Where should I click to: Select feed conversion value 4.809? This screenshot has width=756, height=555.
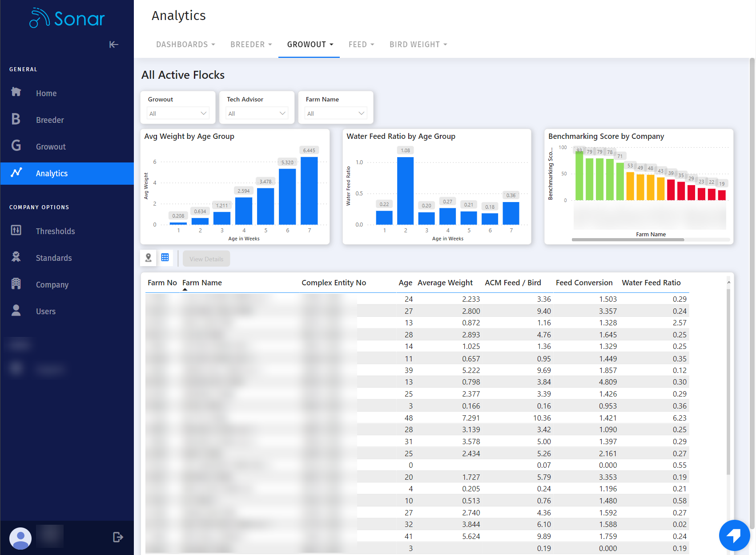608,382
